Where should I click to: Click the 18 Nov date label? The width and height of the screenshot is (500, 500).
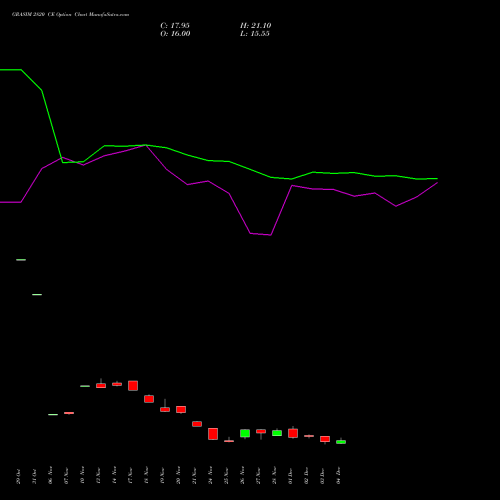146,476
